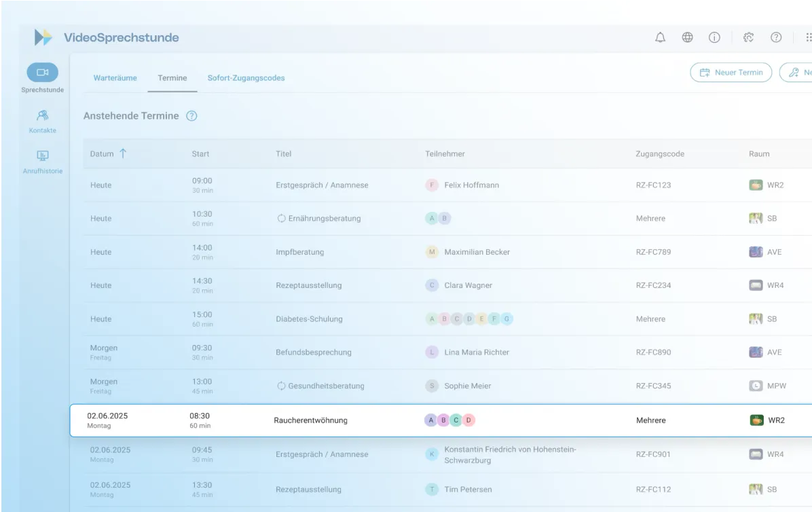This screenshot has width=812, height=512.
Task: Switch to the Sofort-Zugangscodes tab
Action: pos(246,77)
